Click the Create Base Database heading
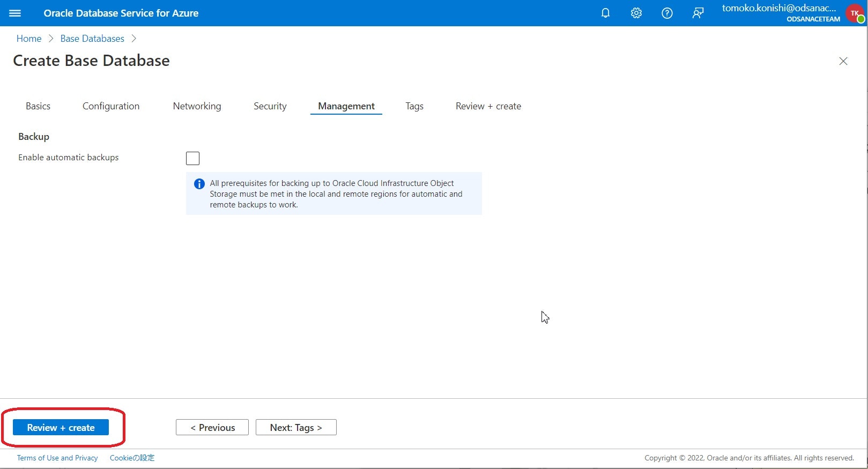 point(91,61)
